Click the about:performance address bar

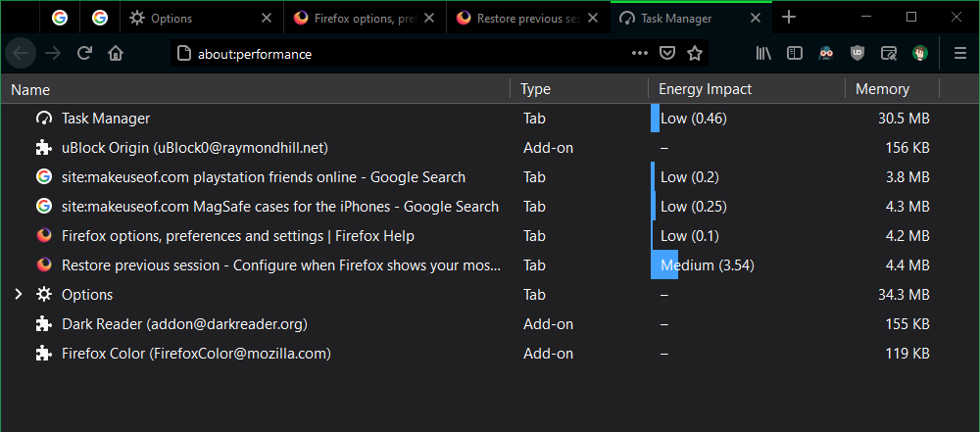pos(392,54)
